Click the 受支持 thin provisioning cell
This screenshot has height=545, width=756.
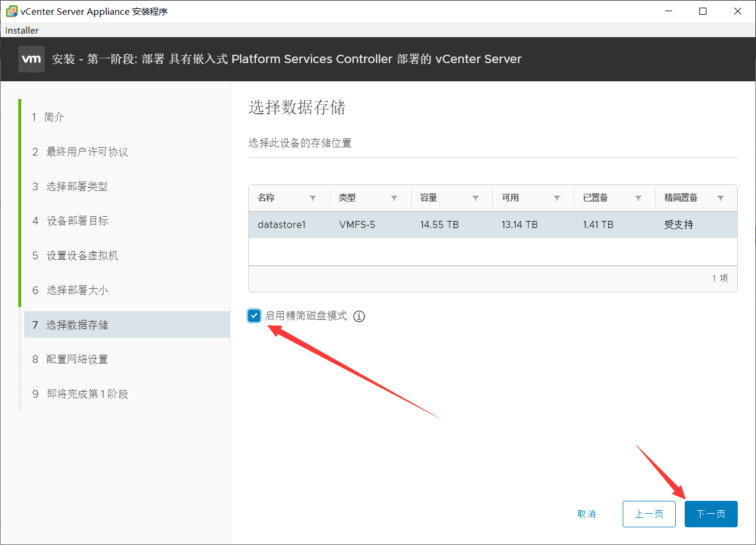679,225
